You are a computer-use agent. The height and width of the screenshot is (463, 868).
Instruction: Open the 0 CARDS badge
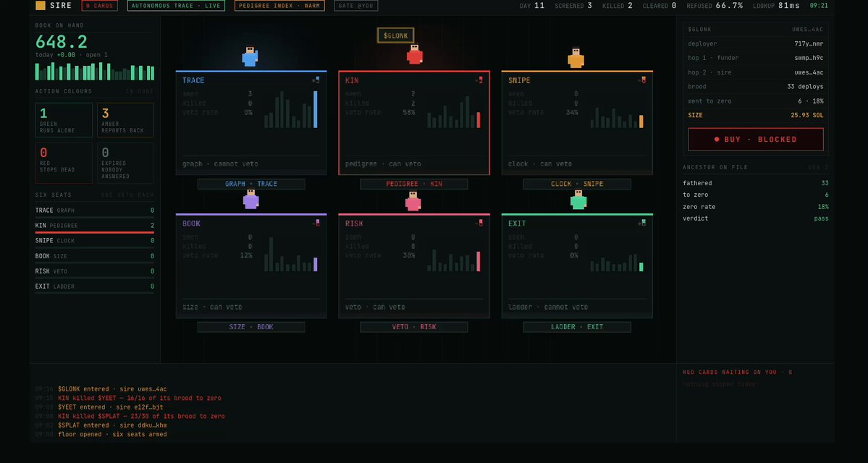pyautogui.click(x=100, y=6)
